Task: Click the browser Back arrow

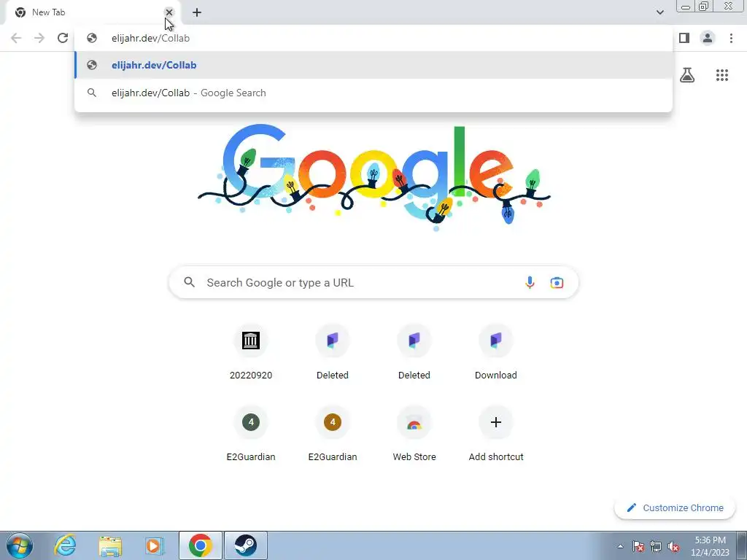Action: (x=16, y=38)
